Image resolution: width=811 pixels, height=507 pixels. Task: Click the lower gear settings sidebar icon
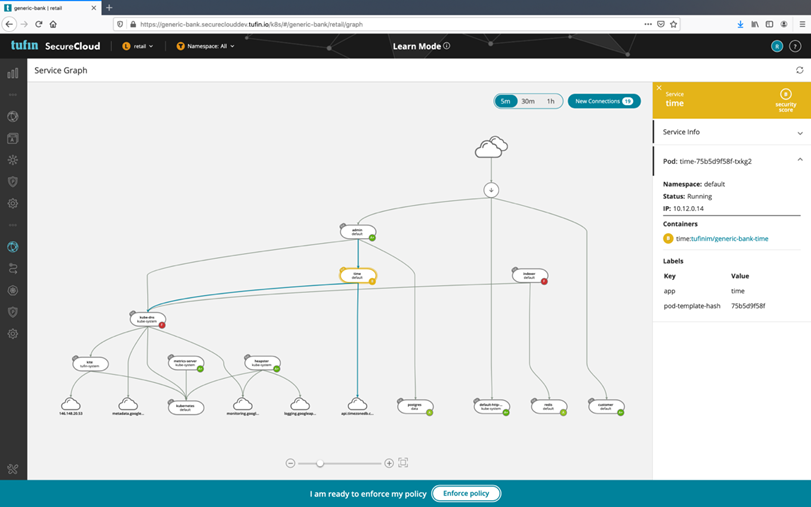pos(13,334)
